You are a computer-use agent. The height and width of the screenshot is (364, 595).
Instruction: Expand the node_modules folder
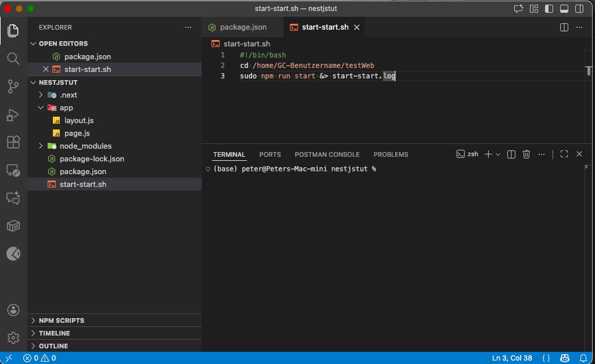(x=41, y=146)
